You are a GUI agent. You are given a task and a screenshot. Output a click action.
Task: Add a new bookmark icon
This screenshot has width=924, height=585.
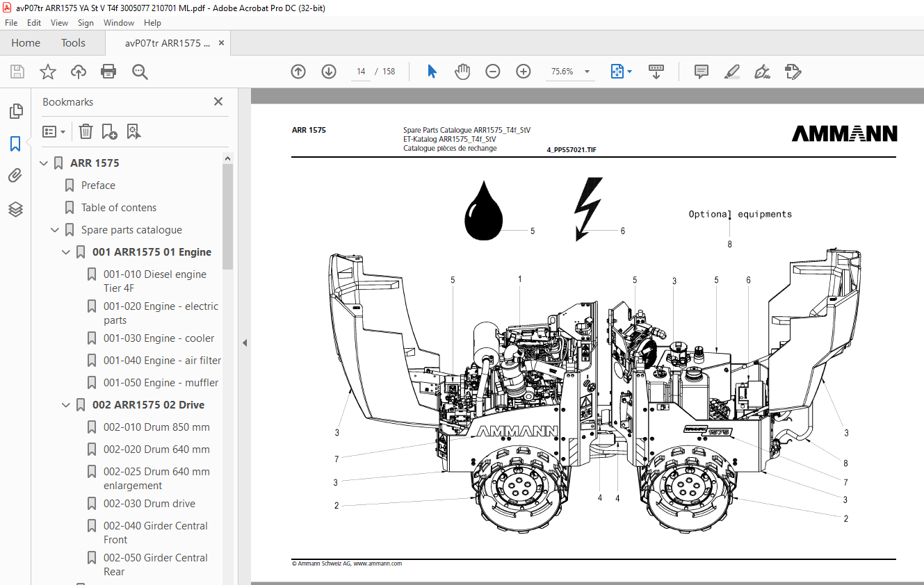(109, 131)
